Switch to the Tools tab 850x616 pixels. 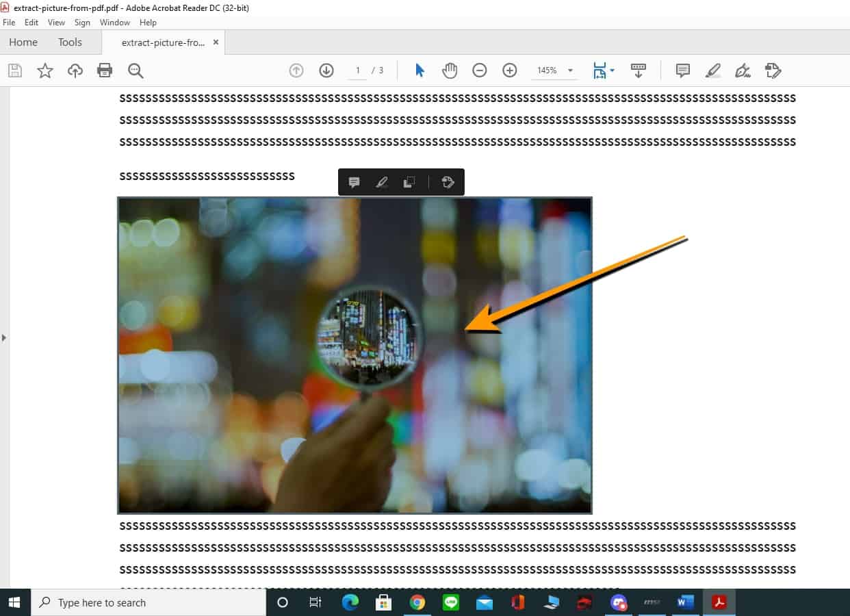[x=70, y=42]
